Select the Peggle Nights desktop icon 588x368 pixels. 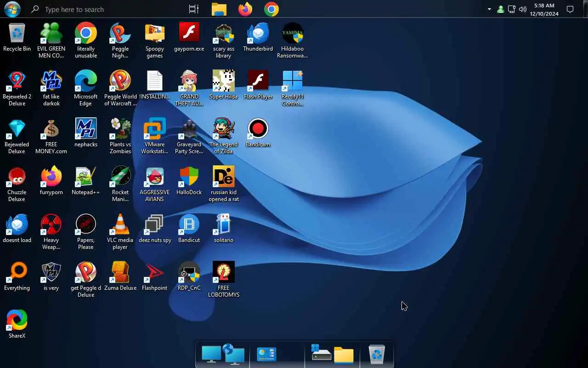(120, 40)
